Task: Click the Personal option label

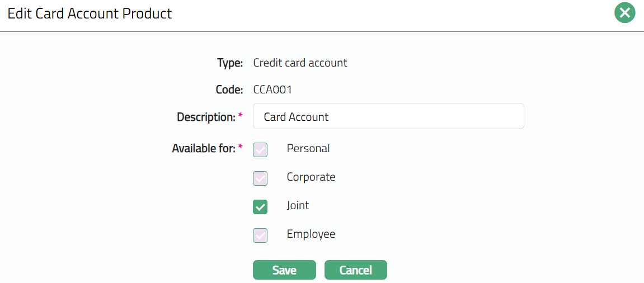Action: (x=308, y=149)
